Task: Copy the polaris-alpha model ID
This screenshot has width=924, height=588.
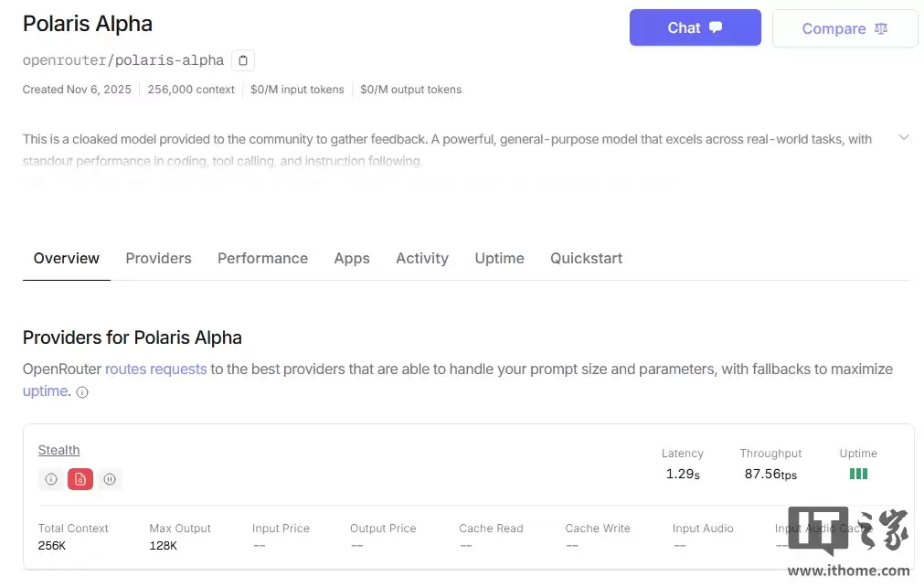Action: point(241,59)
